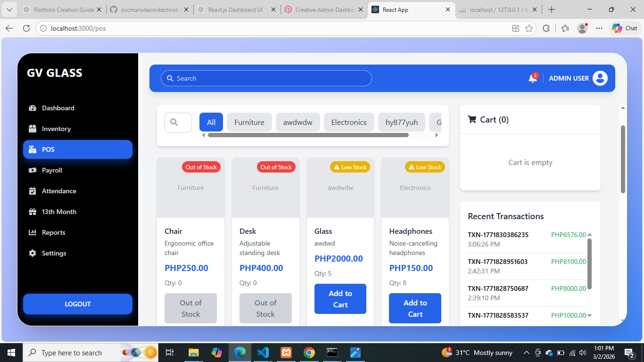
Task: Click the horizontal category scrollbar thumb
Action: point(308,135)
